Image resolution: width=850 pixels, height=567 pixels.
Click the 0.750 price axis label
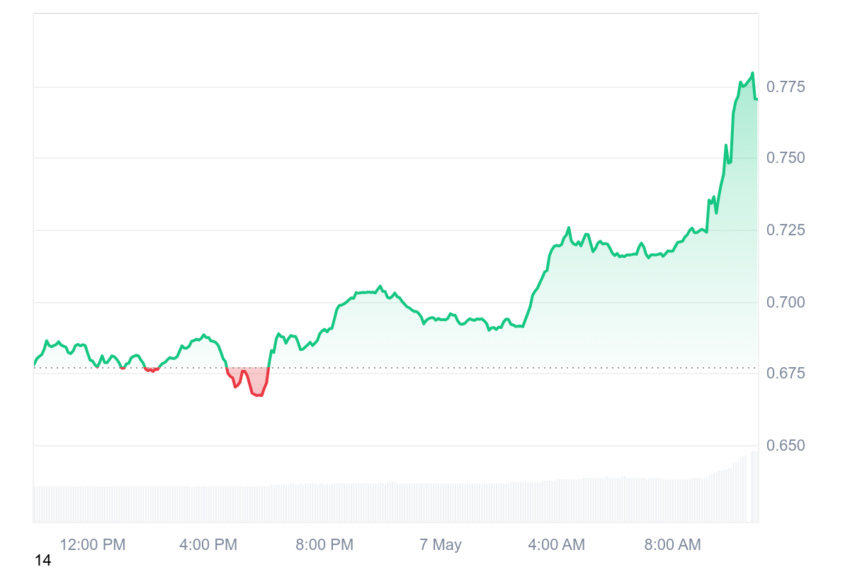(x=785, y=158)
